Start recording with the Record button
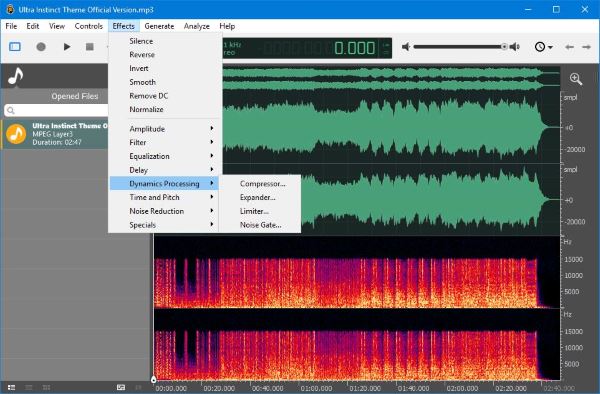 coord(41,47)
